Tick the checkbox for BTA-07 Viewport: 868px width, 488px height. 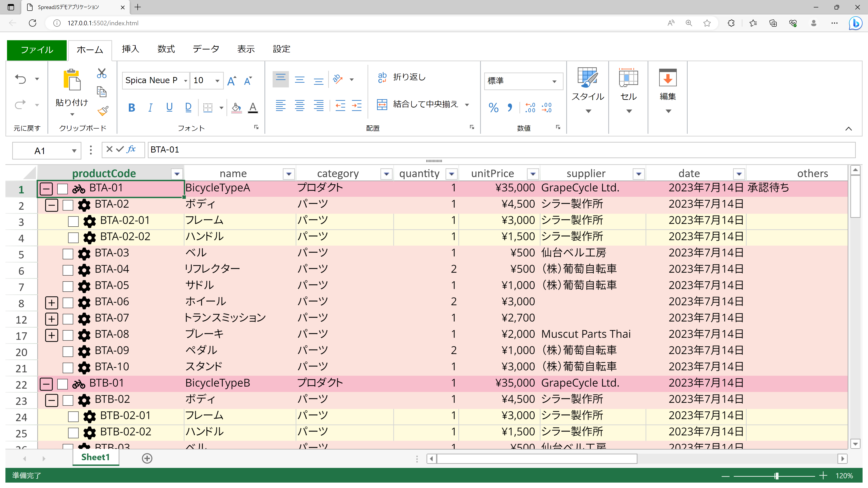point(68,319)
